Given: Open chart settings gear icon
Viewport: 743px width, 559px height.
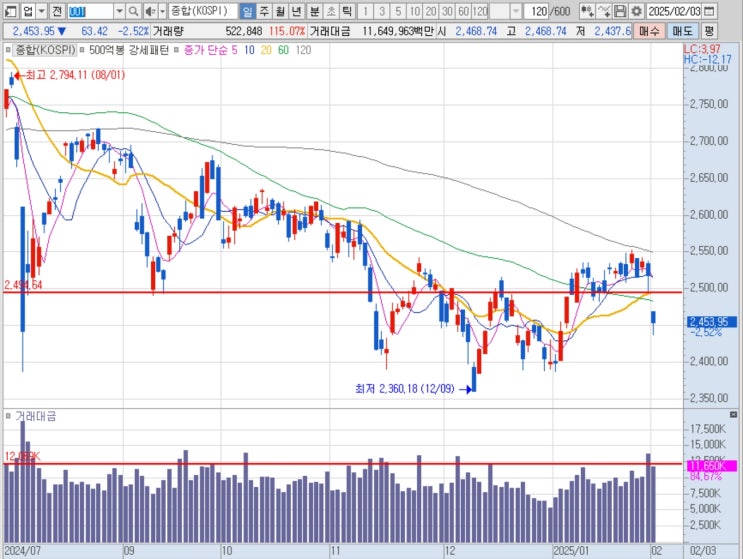Looking at the screenshot, I should click(x=636, y=10).
